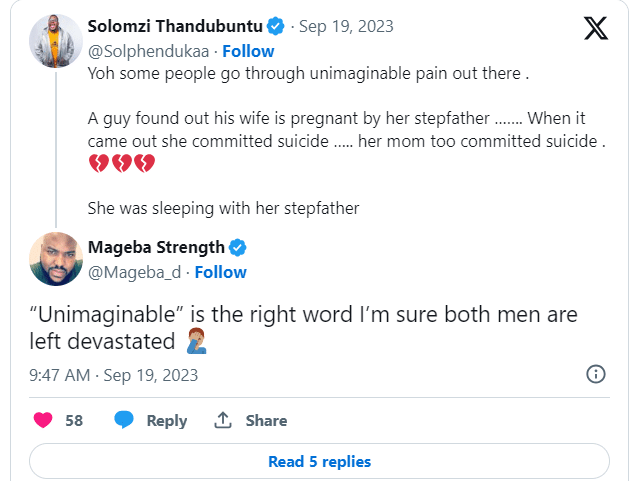The height and width of the screenshot is (481, 633).
Task: Open the @Solphendukaa handle link
Action: point(149,50)
